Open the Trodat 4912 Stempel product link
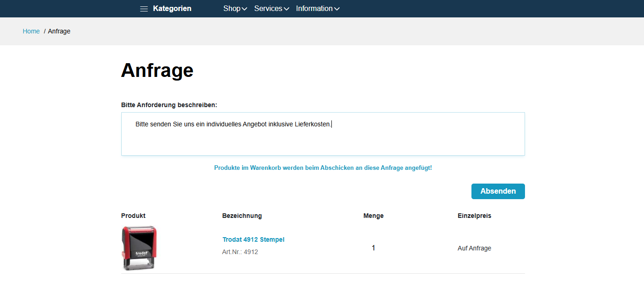Screen dimensions: 644x293 pos(254,239)
